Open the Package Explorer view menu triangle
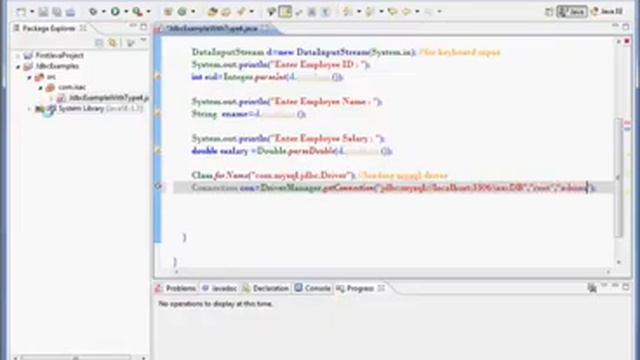640x360 pixels. point(143,41)
